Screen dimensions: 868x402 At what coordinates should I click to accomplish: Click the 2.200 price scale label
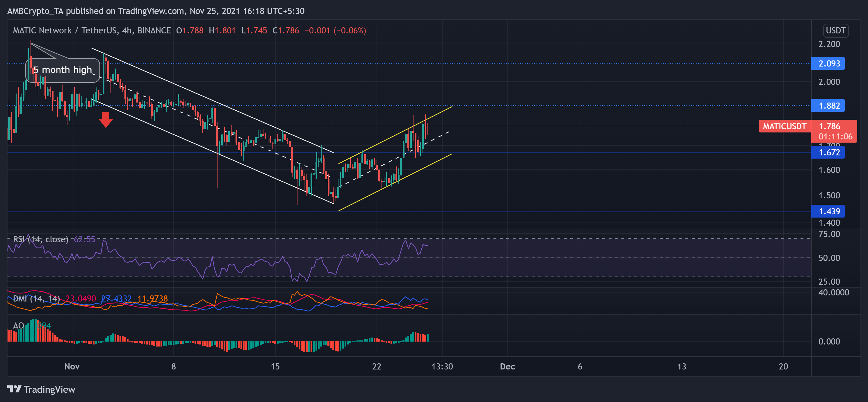pos(829,44)
